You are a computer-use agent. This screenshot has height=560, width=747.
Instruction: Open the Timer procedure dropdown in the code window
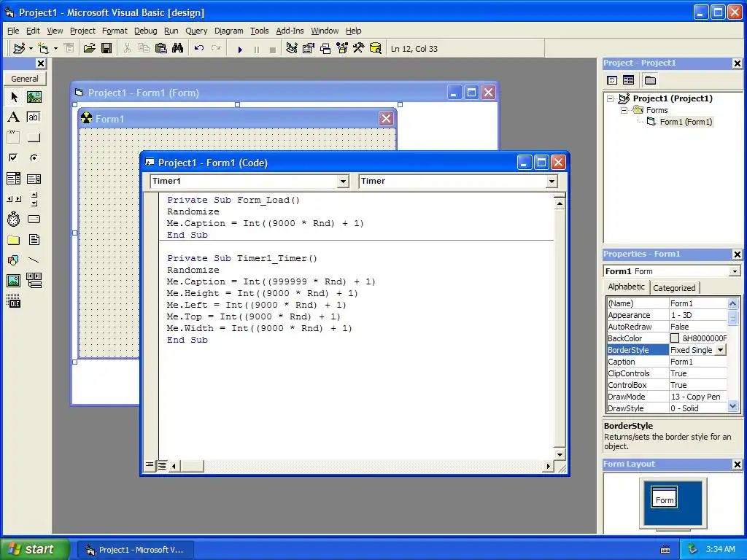[551, 182]
